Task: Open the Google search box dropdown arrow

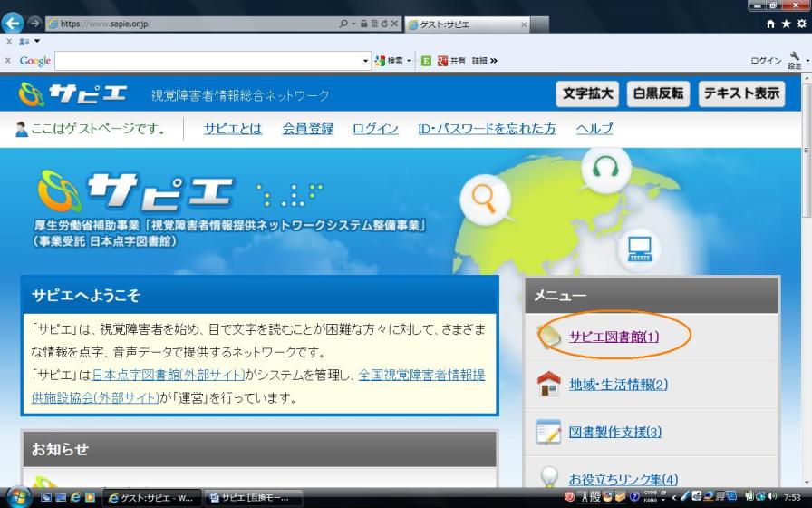Action: 365,61
